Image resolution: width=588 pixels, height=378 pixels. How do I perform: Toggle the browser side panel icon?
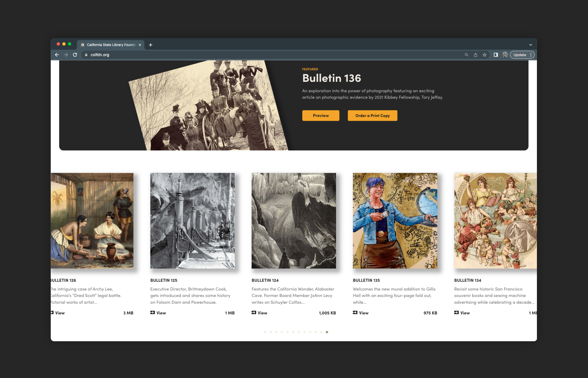(496, 55)
